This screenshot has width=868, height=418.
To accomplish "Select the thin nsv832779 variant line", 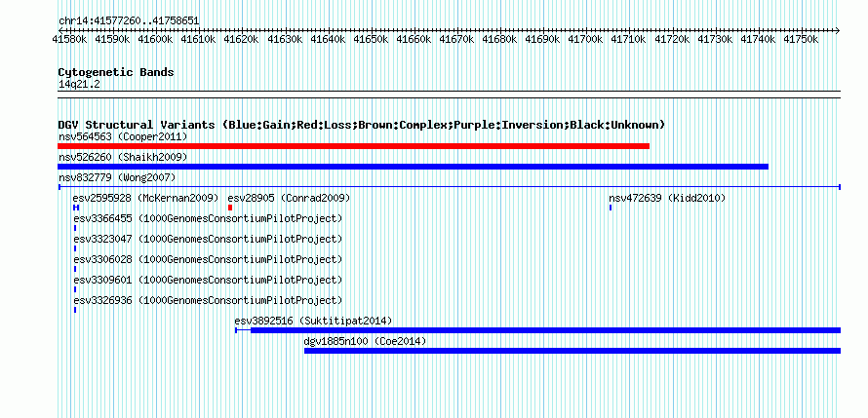I will [449, 187].
